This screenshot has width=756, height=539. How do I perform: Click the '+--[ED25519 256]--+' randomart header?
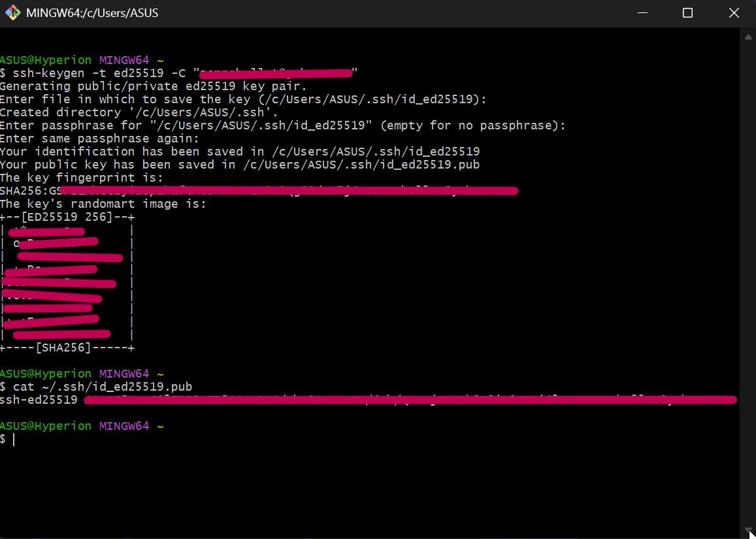point(67,217)
